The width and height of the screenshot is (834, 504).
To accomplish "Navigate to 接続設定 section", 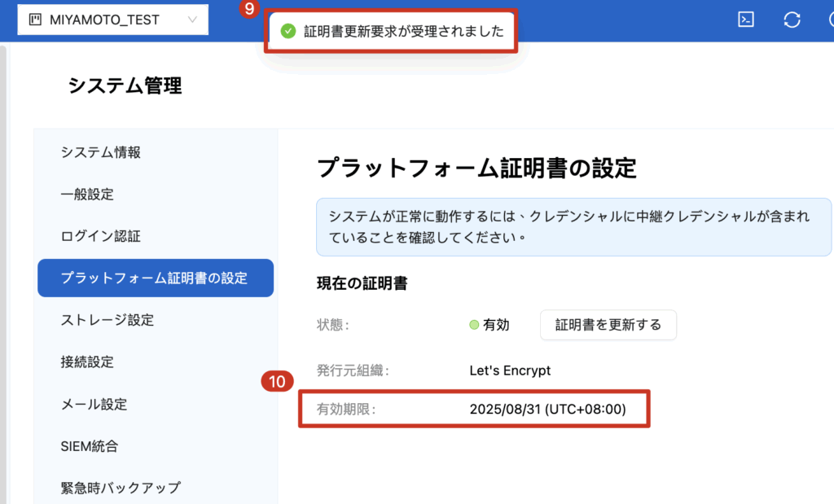I will tap(87, 362).
